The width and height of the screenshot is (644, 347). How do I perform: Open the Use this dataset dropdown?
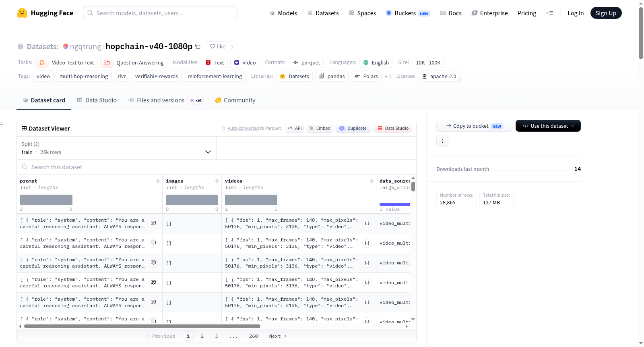pos(548,126)
